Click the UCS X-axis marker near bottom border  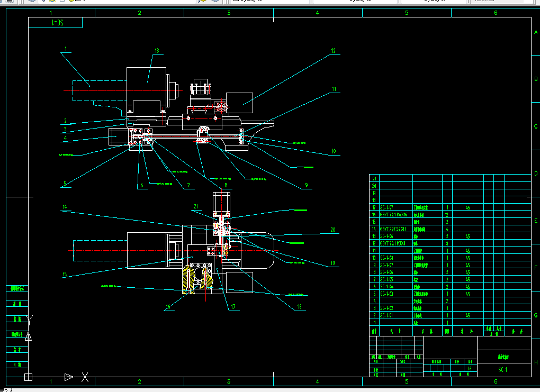click(x=85, y=377)
